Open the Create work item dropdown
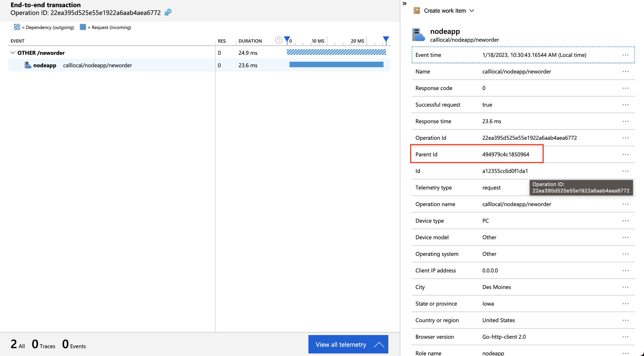The width and height of the screenshot is (644, 356). (x=472, y=11)
